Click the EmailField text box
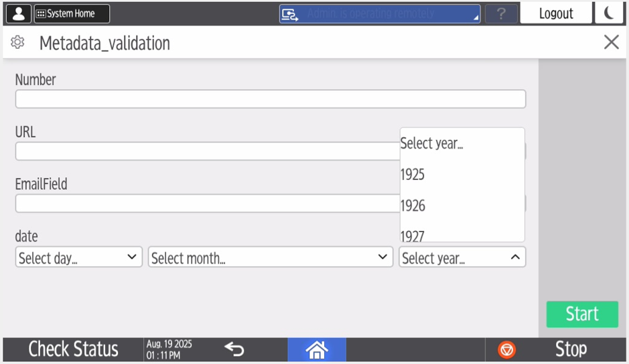Screen dimensions: 629x364 click(206, 203)
